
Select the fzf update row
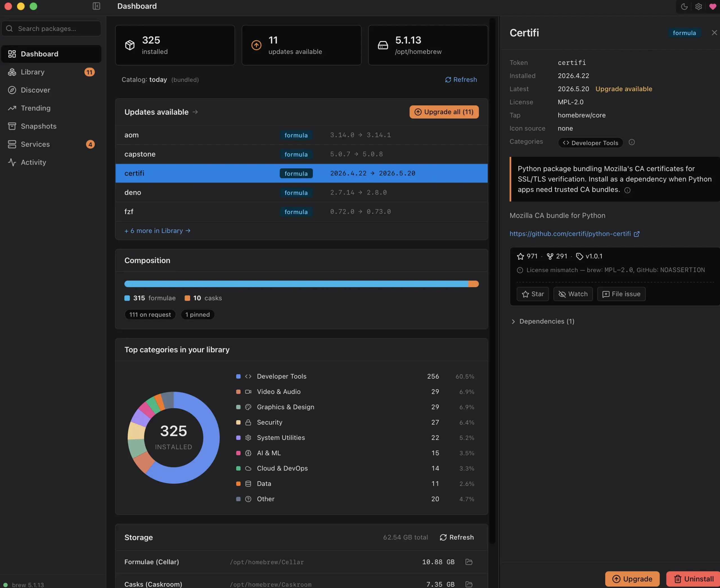click(x=301, y=211)
